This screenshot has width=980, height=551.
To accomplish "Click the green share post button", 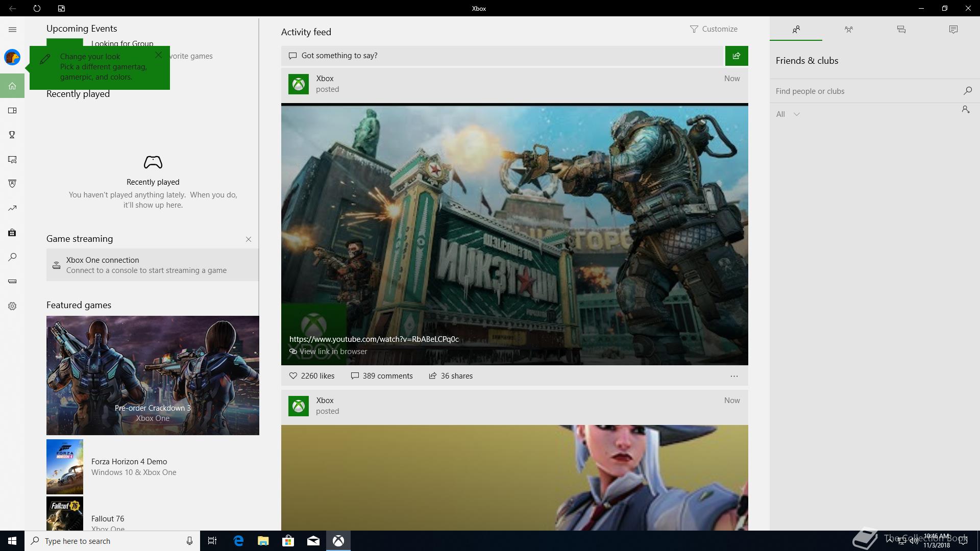I will pyautogui.click(x=737, y=56).
